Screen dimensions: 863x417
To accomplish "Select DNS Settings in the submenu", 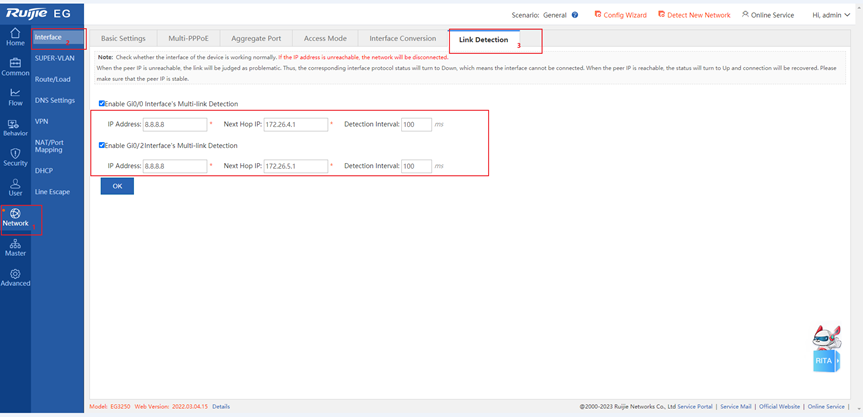I will pyautogui.click(x=55, y=100).
